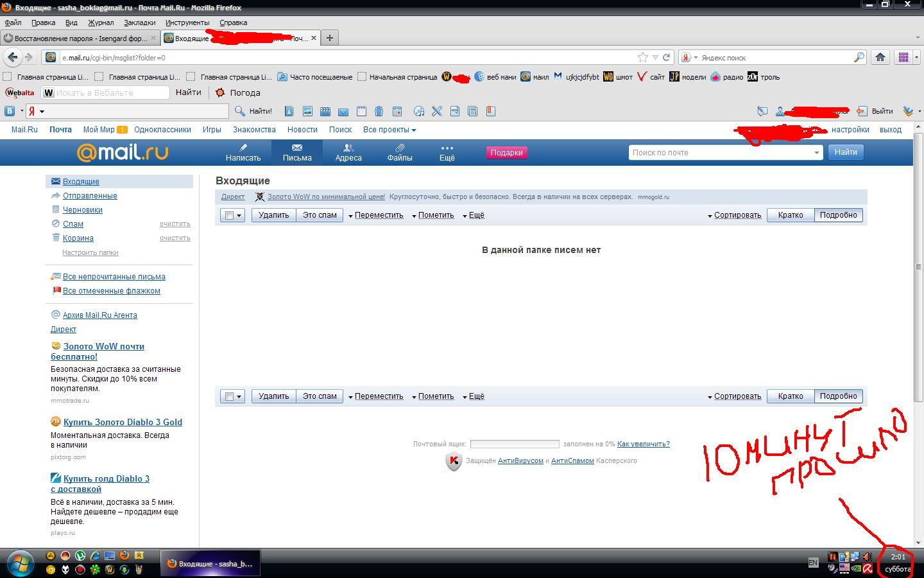Click the magnifier in Яндекс search box

coord(859,57)
